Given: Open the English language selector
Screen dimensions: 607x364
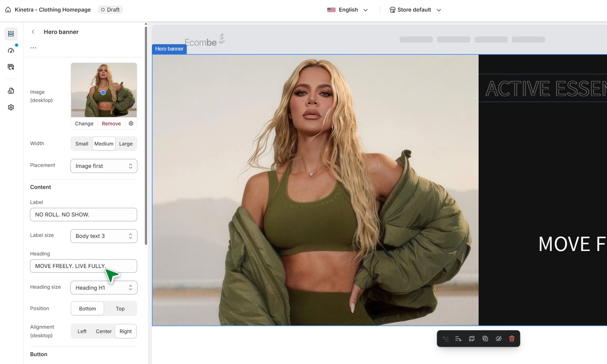Looking at the screenshot, I should [x=348, y=10].
